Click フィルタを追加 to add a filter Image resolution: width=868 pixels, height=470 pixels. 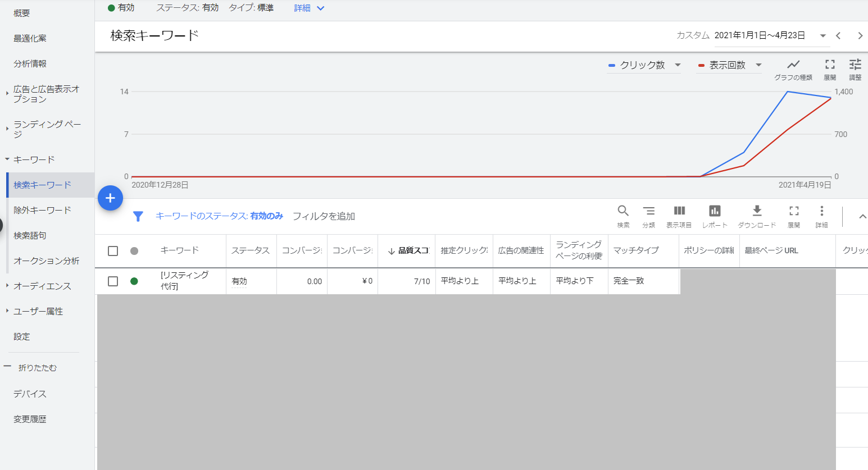pos(324,216)
